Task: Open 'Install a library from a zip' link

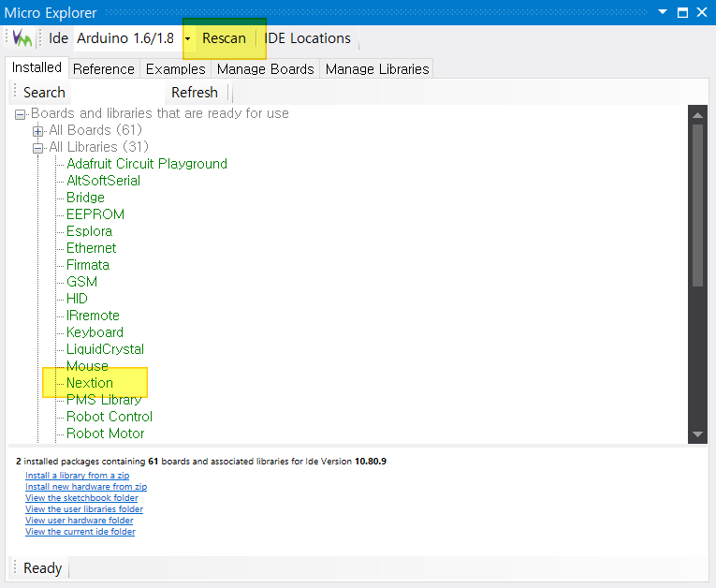Action: click(x=77, y=476)
